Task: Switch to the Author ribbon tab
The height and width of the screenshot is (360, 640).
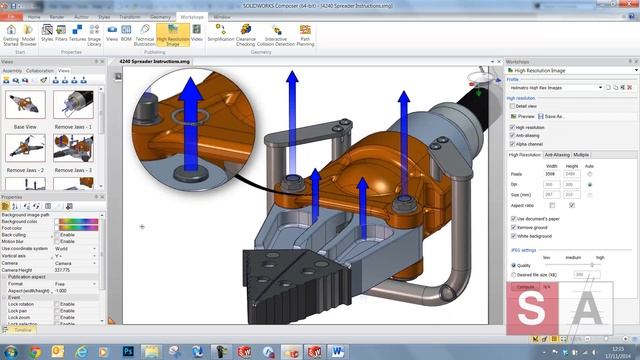Action: pos(81,17)
